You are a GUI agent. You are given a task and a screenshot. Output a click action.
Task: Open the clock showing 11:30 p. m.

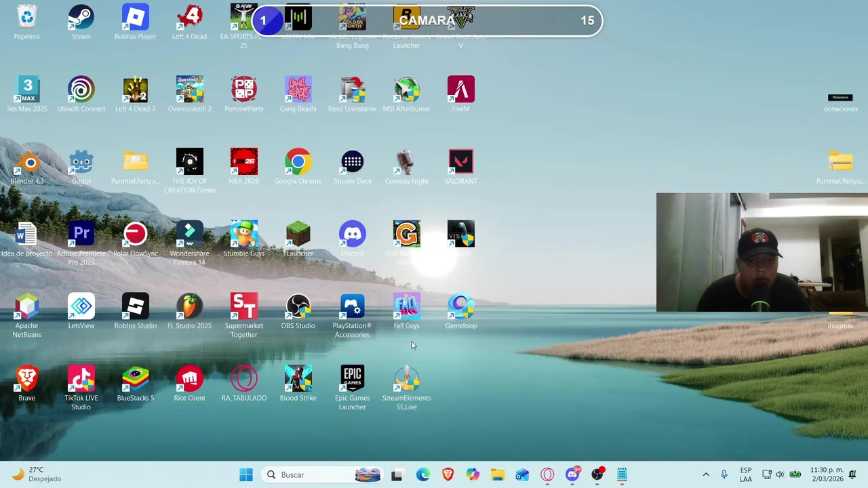826,474
